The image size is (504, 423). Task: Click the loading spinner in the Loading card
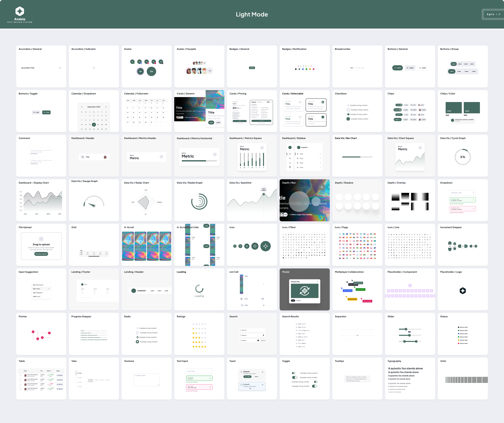coord(199,289)
